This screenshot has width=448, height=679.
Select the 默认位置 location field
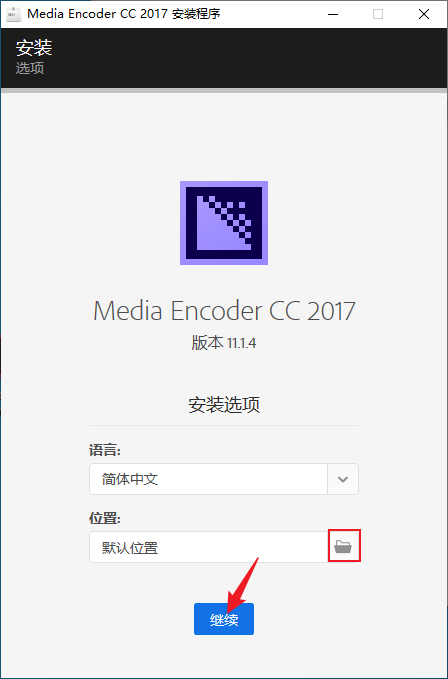point(209,547)
